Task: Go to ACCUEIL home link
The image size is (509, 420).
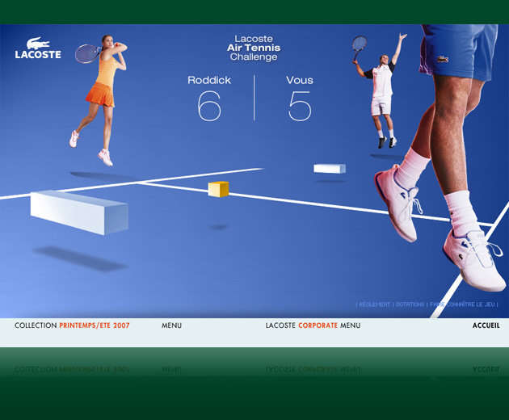Action: pos(486,325)
